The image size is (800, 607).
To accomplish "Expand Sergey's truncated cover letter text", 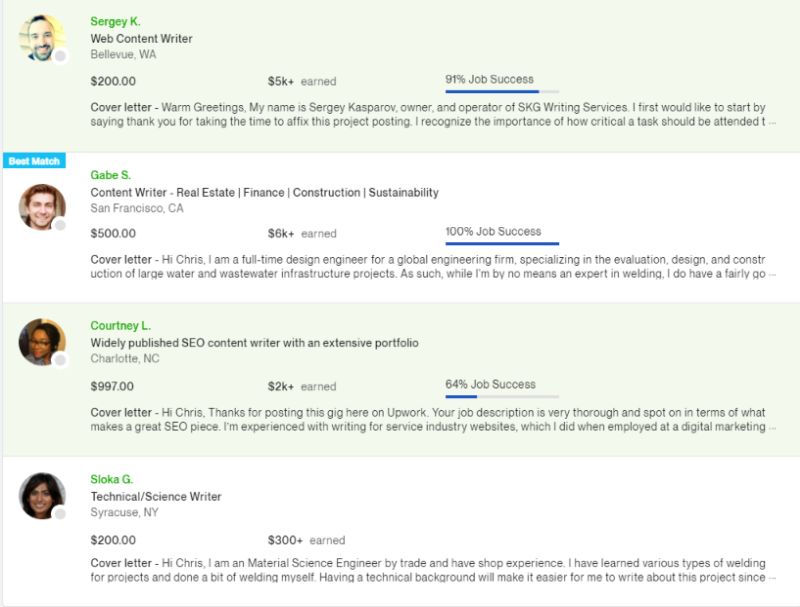I will point(771,122).
